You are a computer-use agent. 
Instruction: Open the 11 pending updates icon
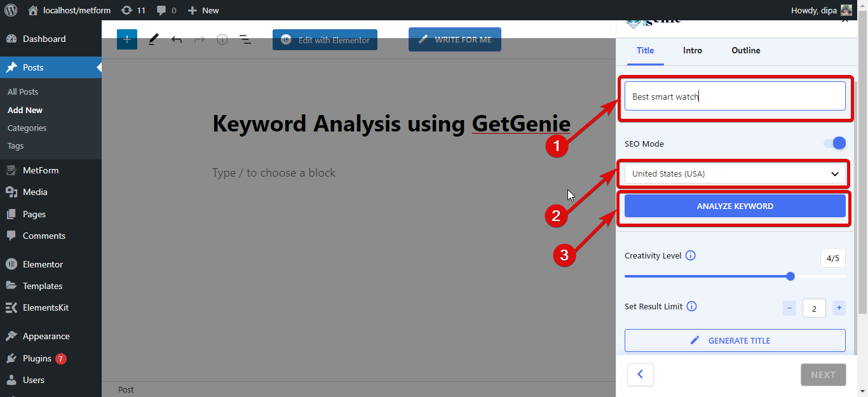pos(133,10)
